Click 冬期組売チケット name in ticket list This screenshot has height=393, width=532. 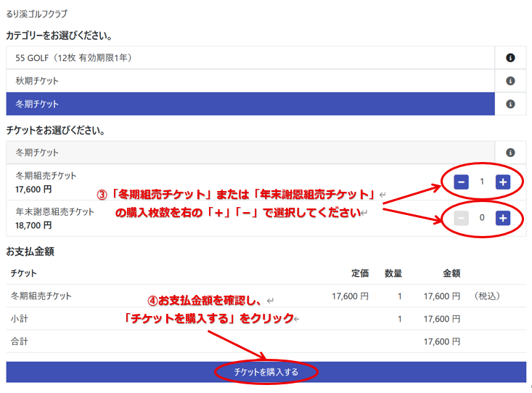tap(46, 176)
